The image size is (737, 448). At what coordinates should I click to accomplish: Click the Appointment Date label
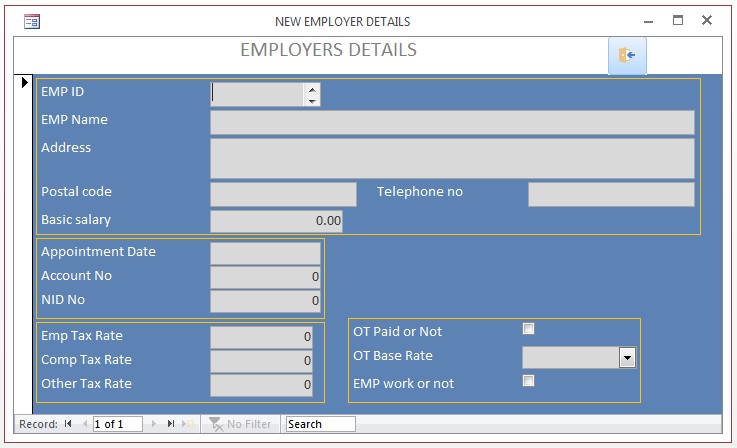click(x=98, y=252)
